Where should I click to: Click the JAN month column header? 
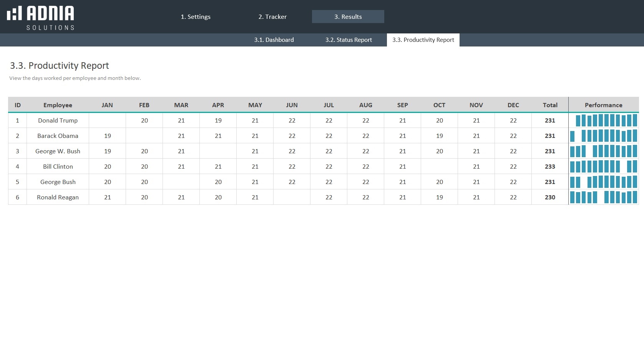107,105
